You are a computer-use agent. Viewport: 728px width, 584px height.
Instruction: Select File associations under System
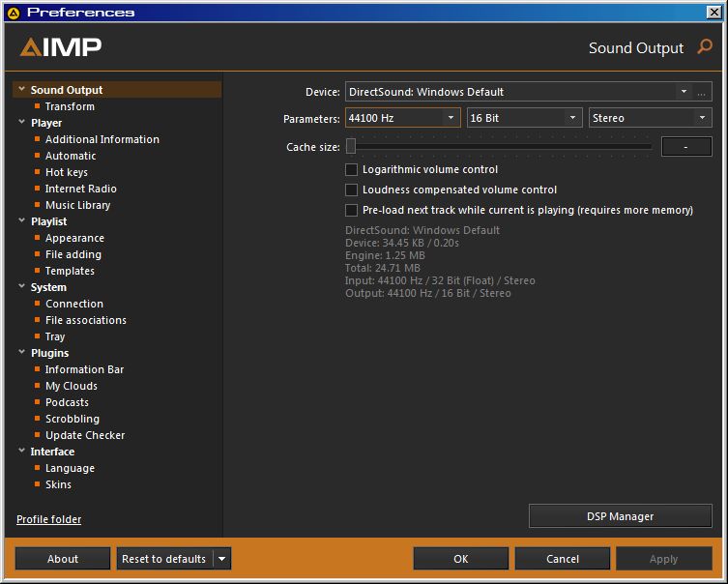86,320
